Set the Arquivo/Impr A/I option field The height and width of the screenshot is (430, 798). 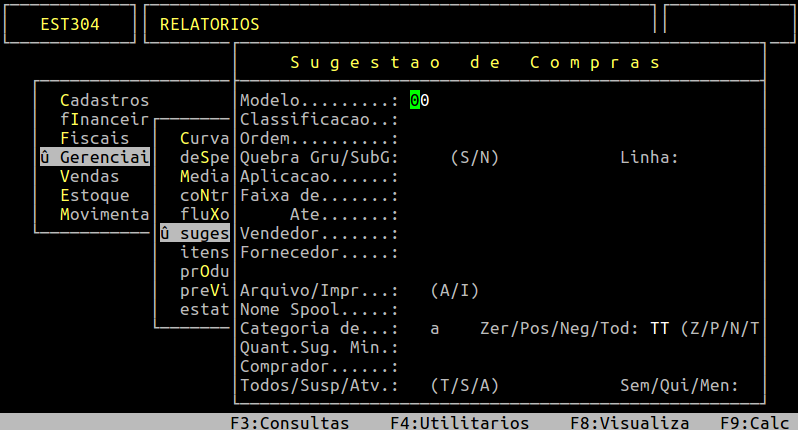click(415, 291)
